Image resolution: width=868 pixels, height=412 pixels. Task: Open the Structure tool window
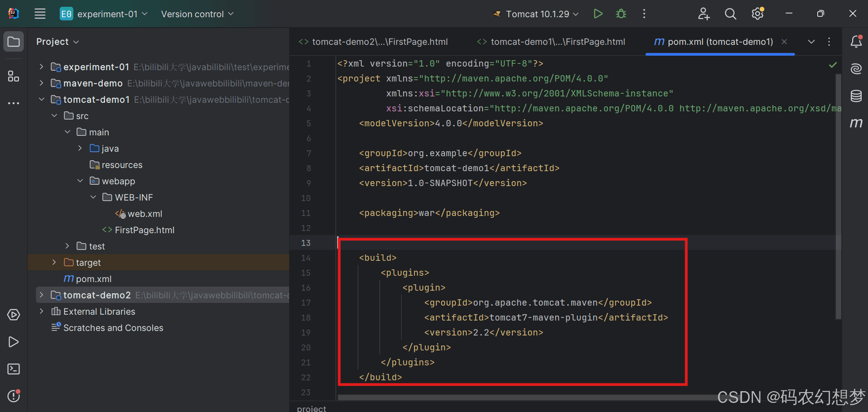(14, 76)
